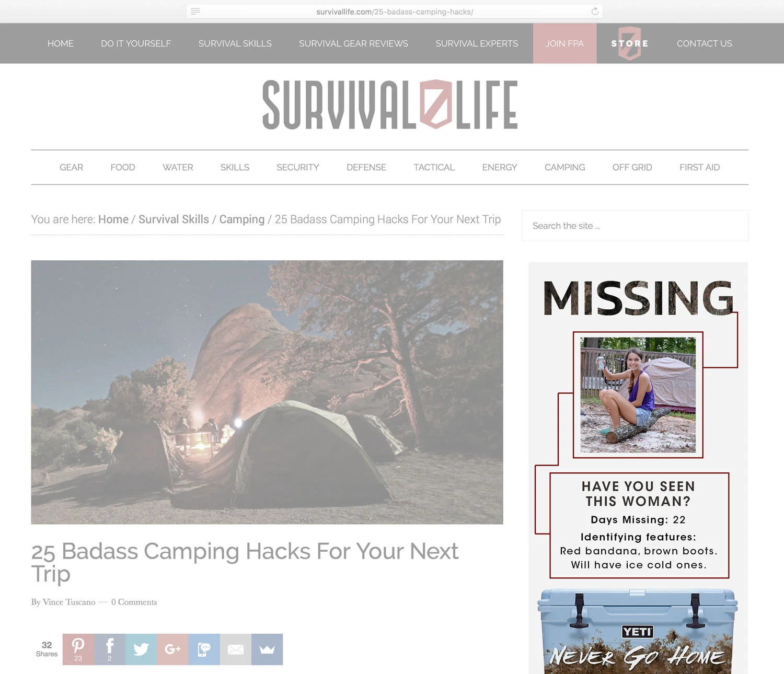Share article via Twitter bird icon

pyautogui.click(x=141, y=649)
